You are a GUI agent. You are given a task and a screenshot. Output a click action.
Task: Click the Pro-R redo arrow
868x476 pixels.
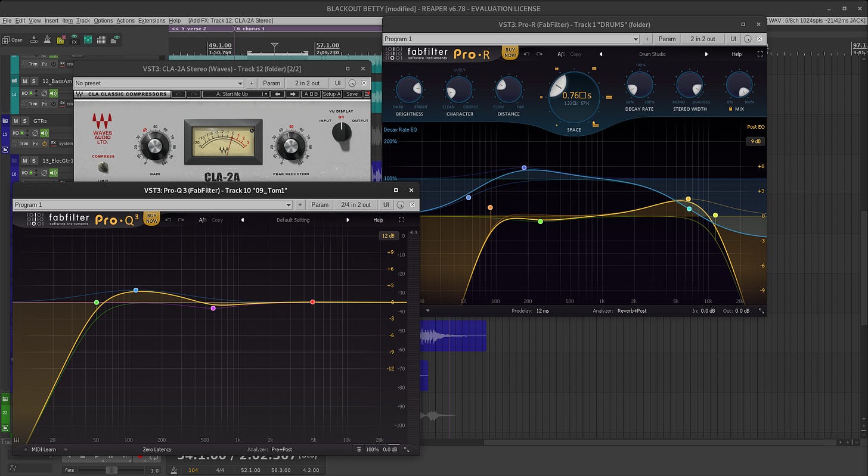tap(540, 54)
